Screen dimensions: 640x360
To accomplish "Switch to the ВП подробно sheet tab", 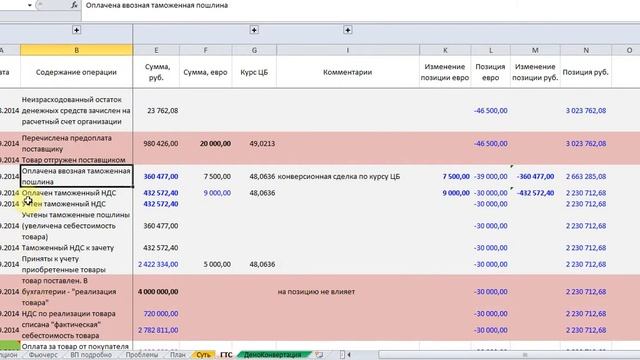I will click(91, 355).
